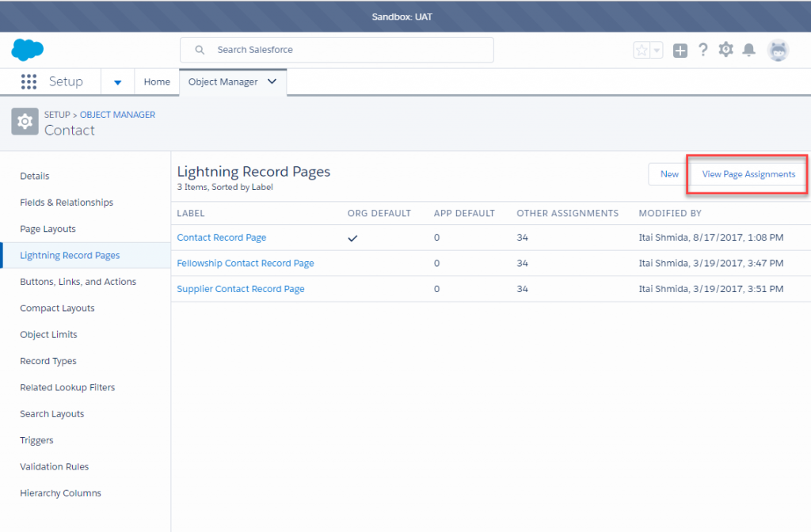Viewport: 811px width, 532px height.
Task: Click the View Page Assignments button
Action: (x=747, y=174)
